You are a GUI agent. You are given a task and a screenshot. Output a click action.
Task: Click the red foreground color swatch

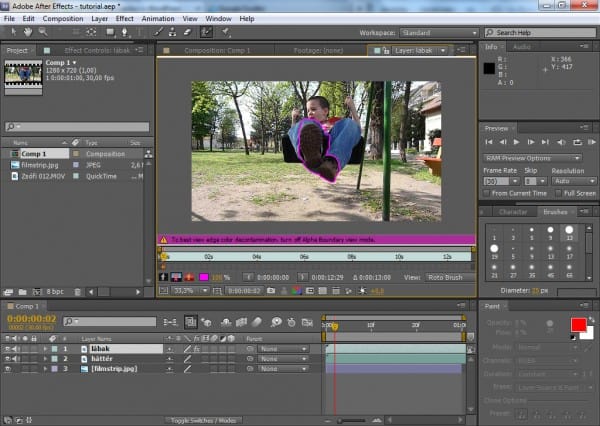click(577, 324)
